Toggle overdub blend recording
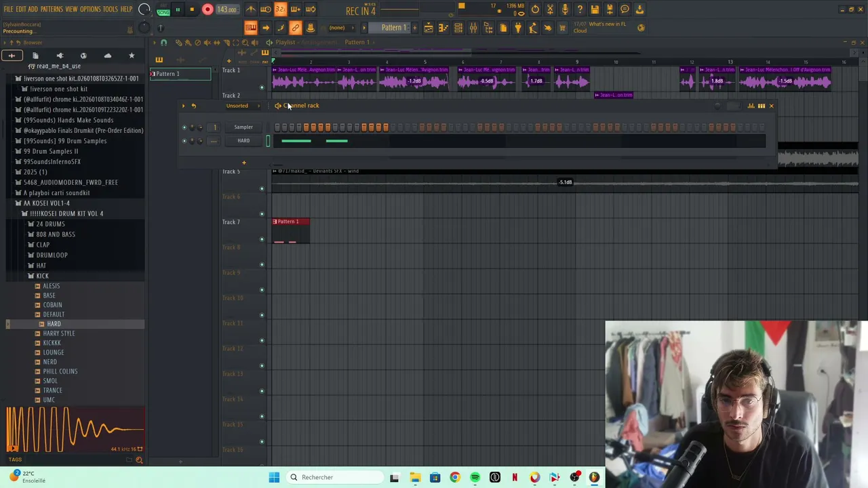868x488 pixels. click(x=295, y=9)
